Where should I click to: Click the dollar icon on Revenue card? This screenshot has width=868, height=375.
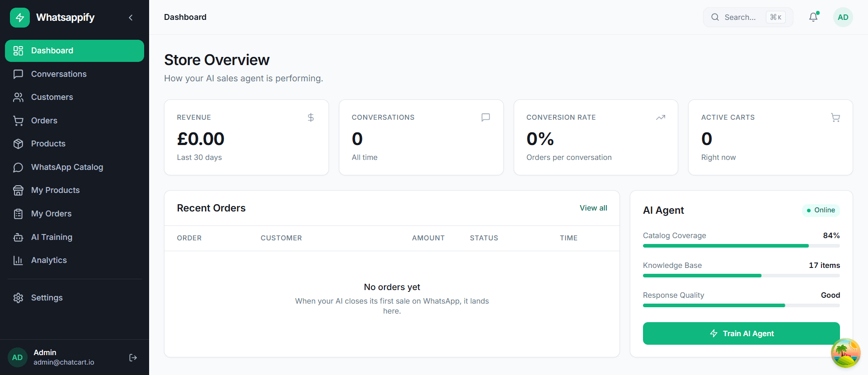311,117
